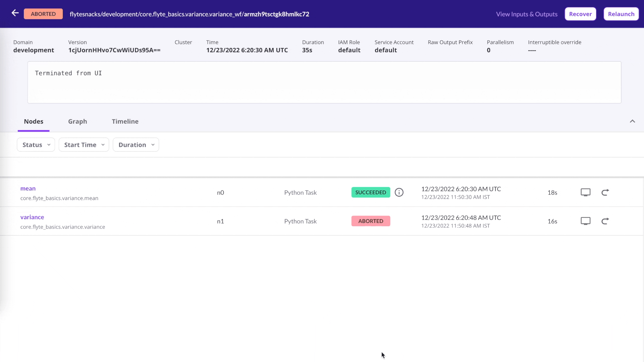The width and height of the screenshot is (644, 362).
Task: Open the Start Time filter dropdown
Action: (84, 144)
